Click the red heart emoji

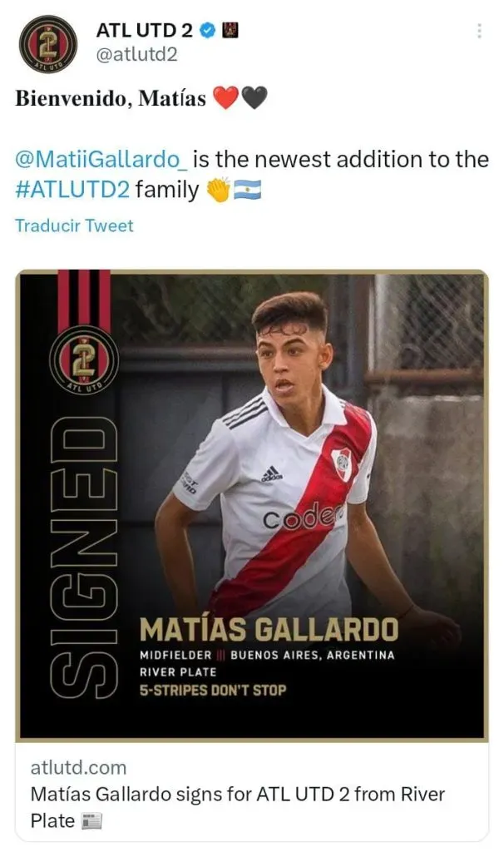(x=225, y=98)
